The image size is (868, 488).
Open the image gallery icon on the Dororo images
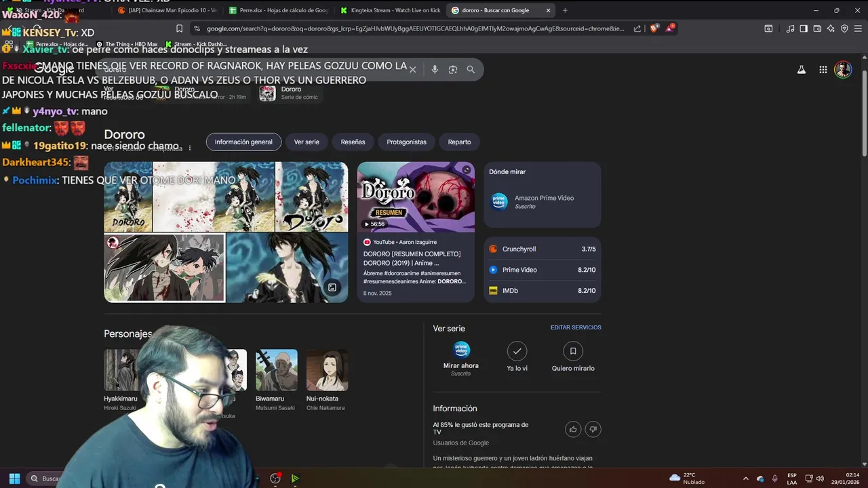click(332, 287)
